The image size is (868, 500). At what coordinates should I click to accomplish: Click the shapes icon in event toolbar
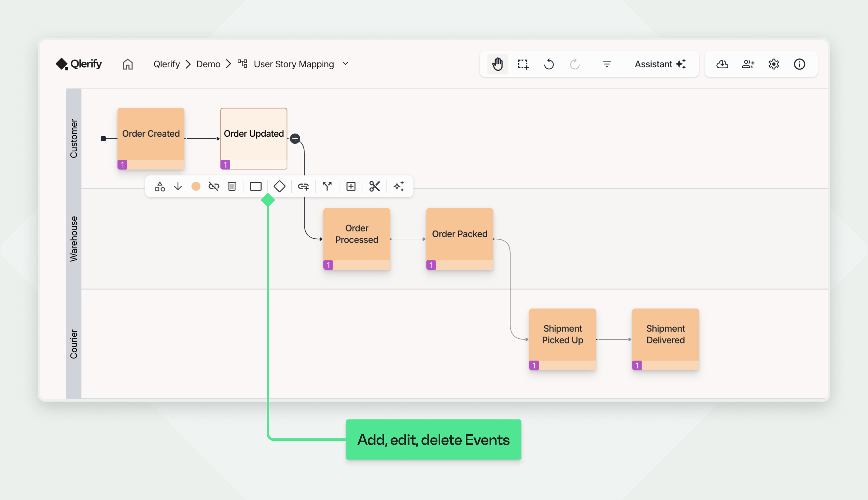tap(160, 186)
